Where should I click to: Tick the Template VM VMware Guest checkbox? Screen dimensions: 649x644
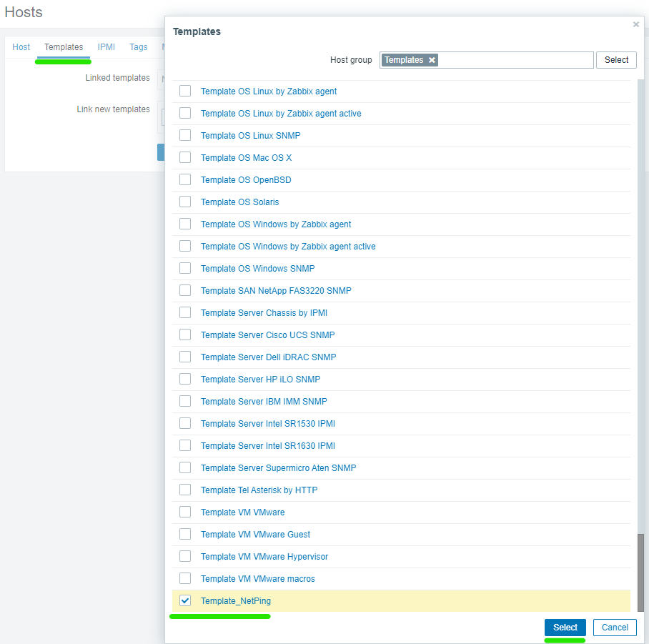click(185, 534)
